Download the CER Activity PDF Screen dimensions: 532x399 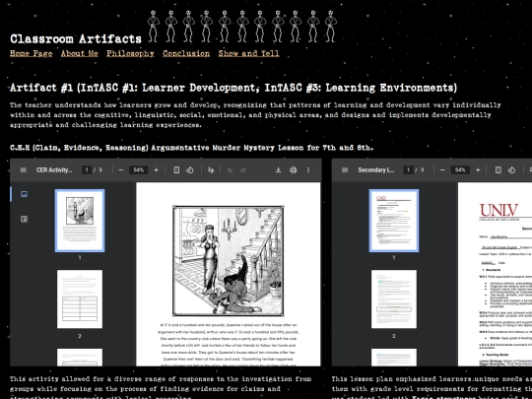pyautogui.click(x=278, y=170)
